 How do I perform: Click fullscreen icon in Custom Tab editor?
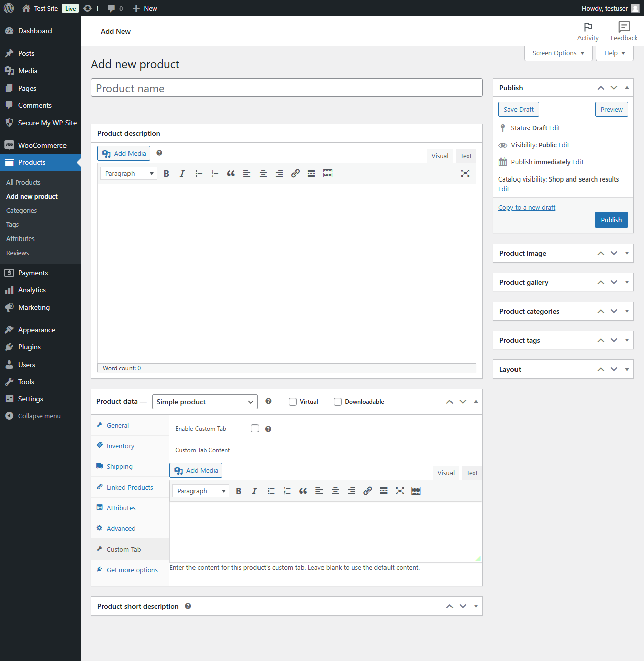click(400, 491)
